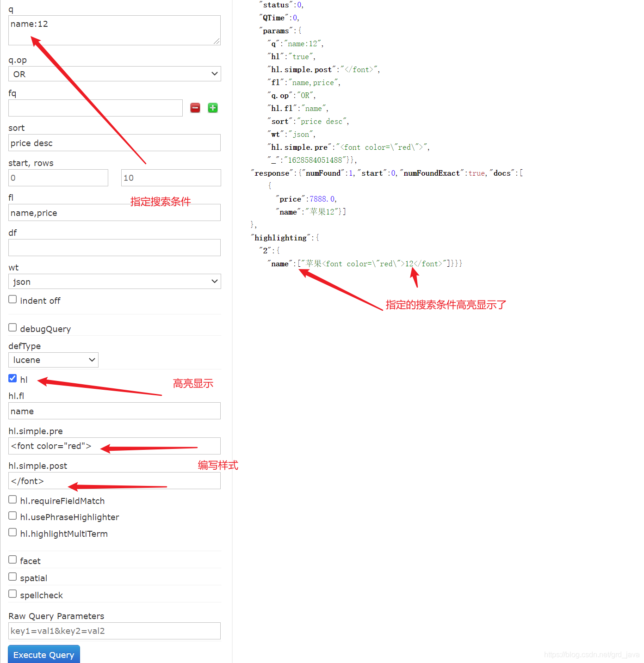Click the "q.op" key in params JSON
Image resolution: width=644 pixels, height=663 pixels.
point(280,95)
